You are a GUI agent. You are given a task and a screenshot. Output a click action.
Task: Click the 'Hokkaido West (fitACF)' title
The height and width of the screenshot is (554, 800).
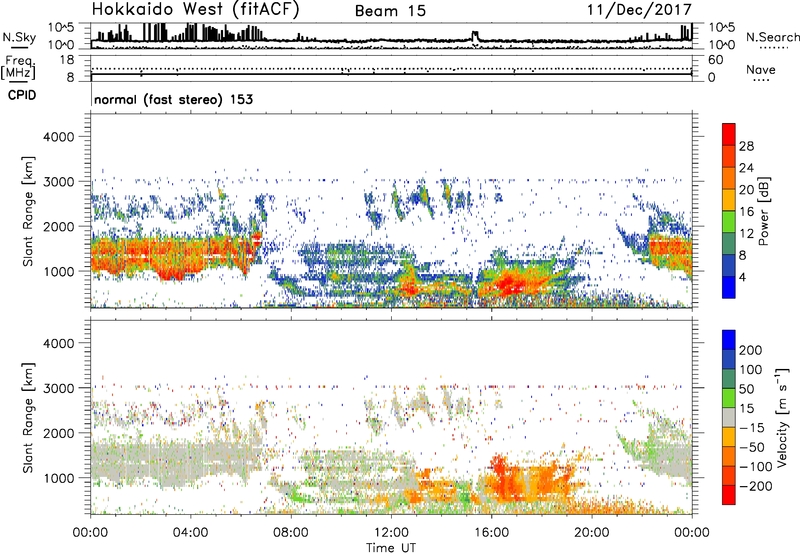click(x=195, y=9)
